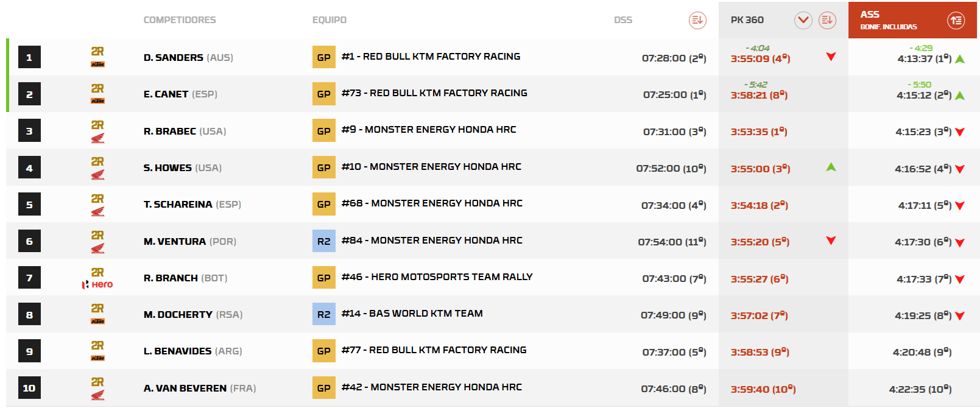The height and width of the screenshot is (408, 980).
Task: Click position number 1 box
Action: 29,57
